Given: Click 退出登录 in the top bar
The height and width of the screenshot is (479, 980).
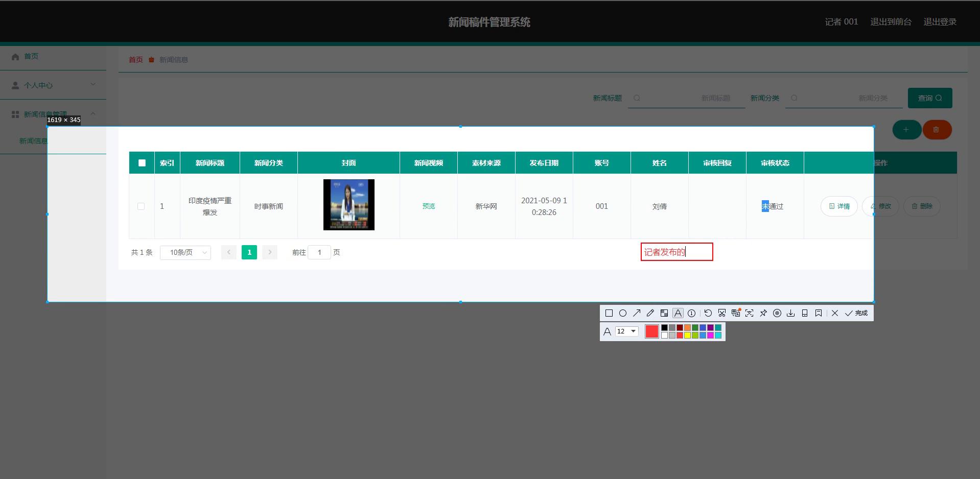Looking at the screenshot, I should pos(940,22).
